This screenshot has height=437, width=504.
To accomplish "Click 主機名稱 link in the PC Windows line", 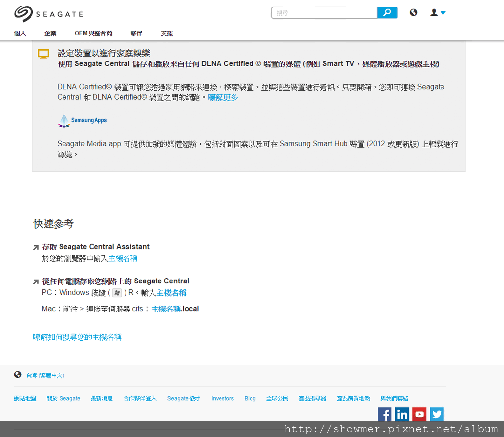I will pyautogui.click(x=171, y=293).
